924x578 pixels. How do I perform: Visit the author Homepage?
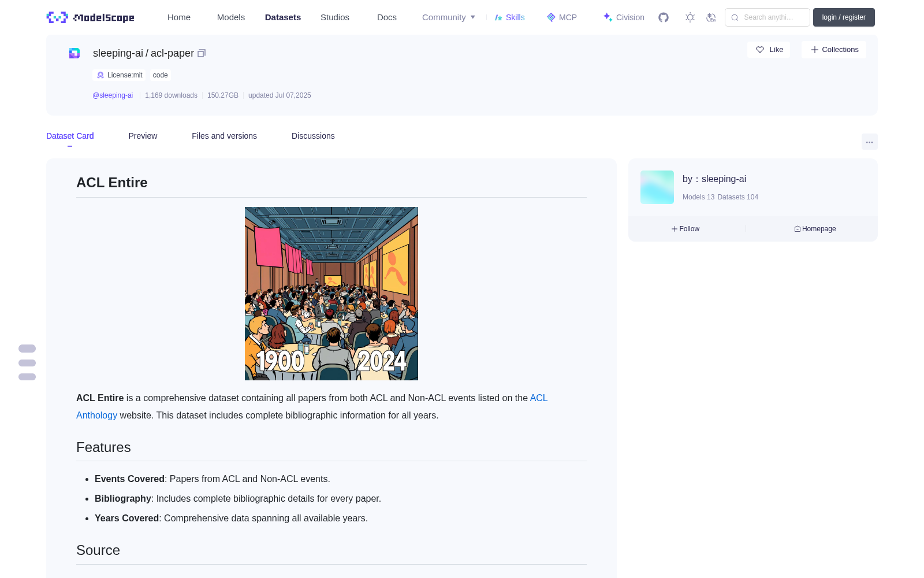815,229
